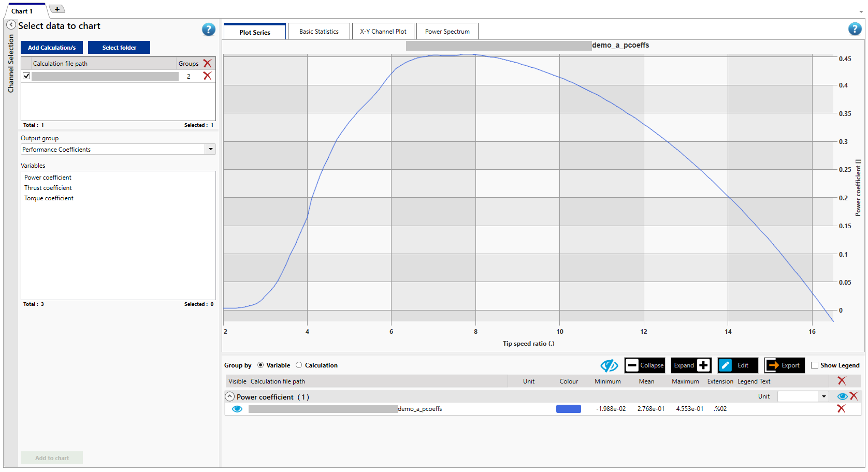
Task: Open the Basic Statistics tab
Action: point(319,32)
